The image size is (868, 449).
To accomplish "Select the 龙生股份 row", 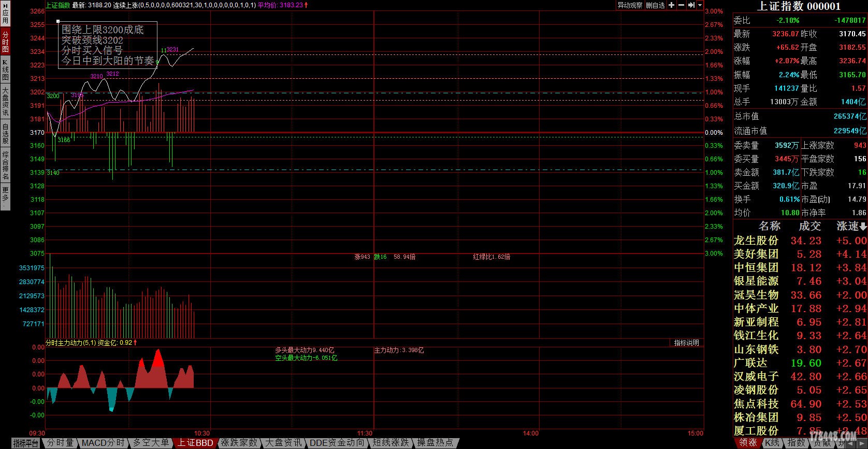I will 800,241.
